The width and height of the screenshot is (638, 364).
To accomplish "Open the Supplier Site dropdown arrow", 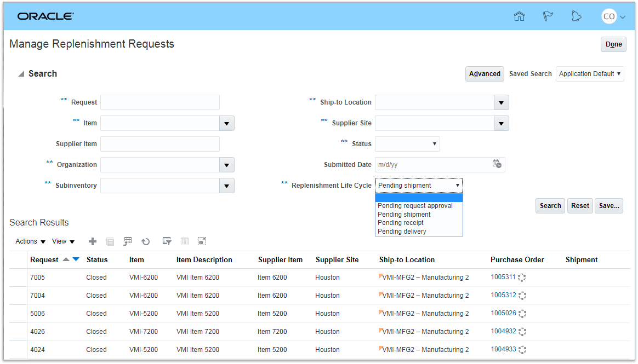I will (502, 123).
